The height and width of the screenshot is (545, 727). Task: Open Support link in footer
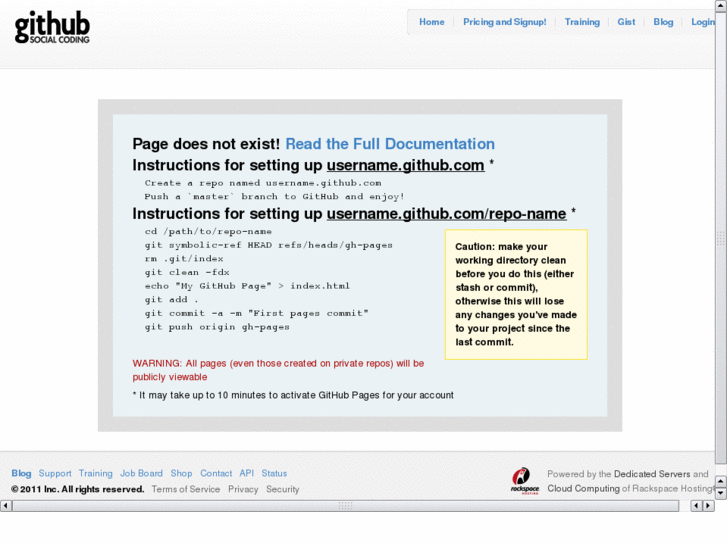[x=55, y=473]
